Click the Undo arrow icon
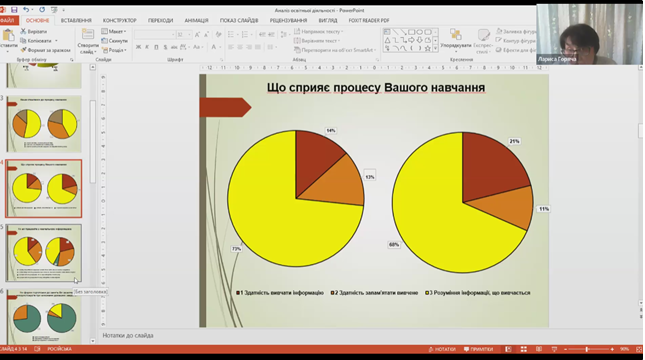The width and height of the screenshot is (645, 360). [26, 10]
